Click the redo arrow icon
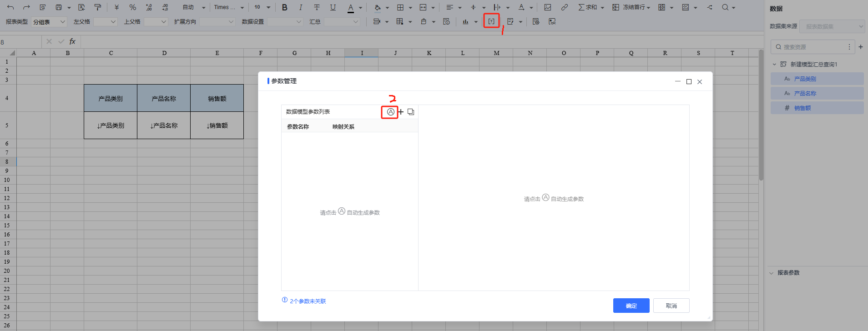Image resolution: width=868 pixels, height=331 pixels. 26,7
